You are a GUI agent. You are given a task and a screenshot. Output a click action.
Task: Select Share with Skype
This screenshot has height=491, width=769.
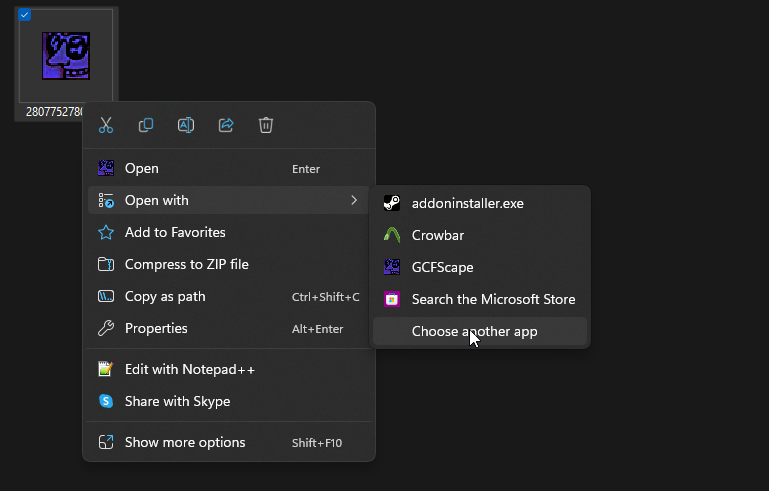pos(177,401)
